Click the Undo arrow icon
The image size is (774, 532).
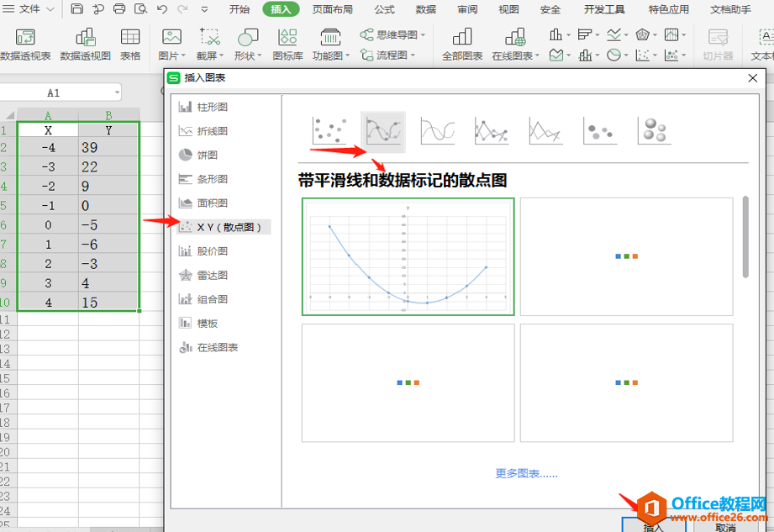pos(162,9)
